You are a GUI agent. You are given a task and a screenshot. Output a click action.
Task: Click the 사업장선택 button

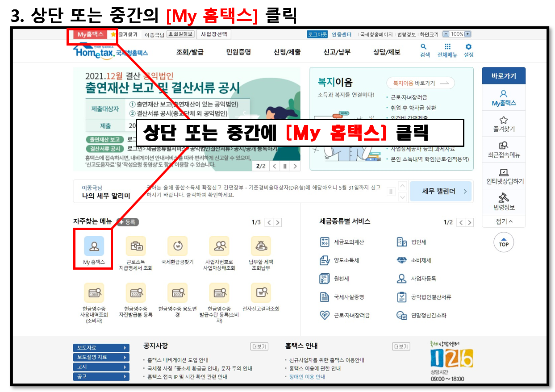coord(214,34)
